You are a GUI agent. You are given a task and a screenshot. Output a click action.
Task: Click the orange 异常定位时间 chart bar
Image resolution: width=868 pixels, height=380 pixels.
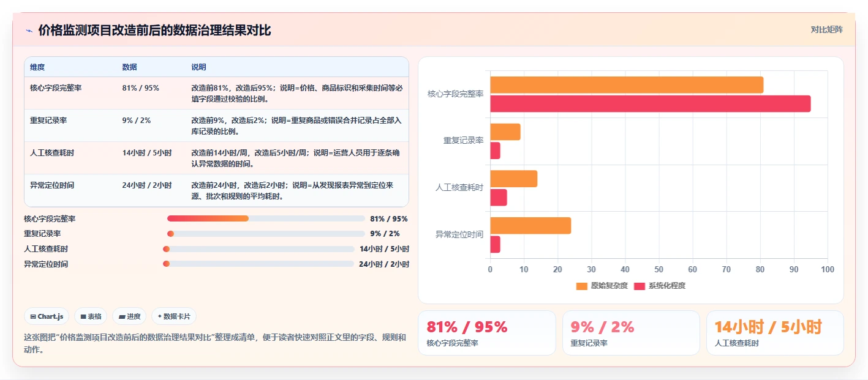tap(530, 226)
